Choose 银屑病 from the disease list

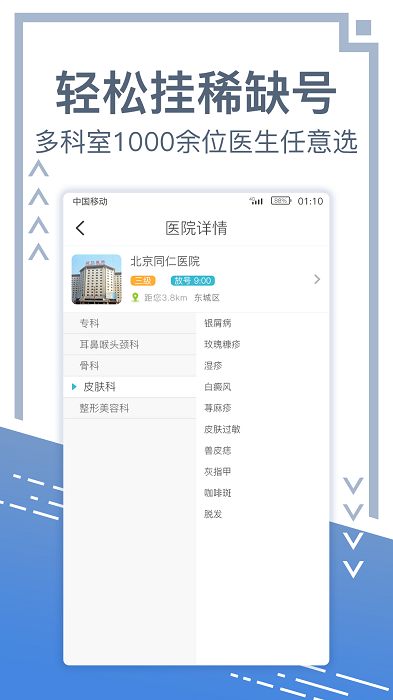point(218,323)
